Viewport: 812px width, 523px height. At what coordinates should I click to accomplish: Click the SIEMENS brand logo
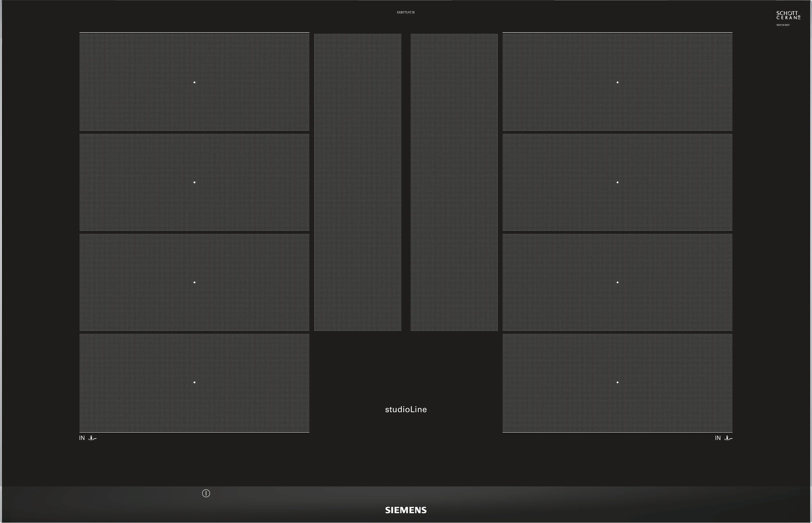[x=406, y=510]
